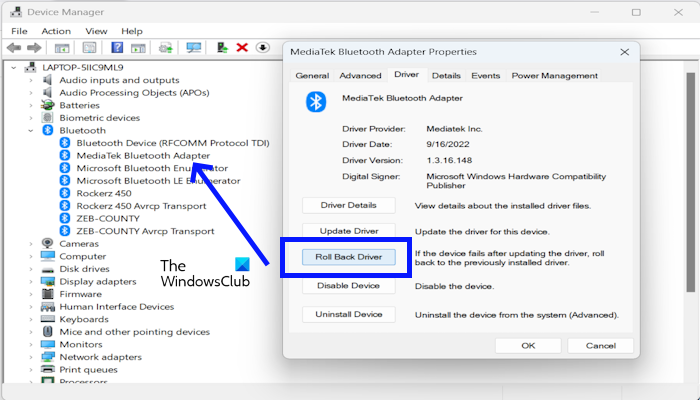Expand the Audio inputs and outputs node

point(31,80)
